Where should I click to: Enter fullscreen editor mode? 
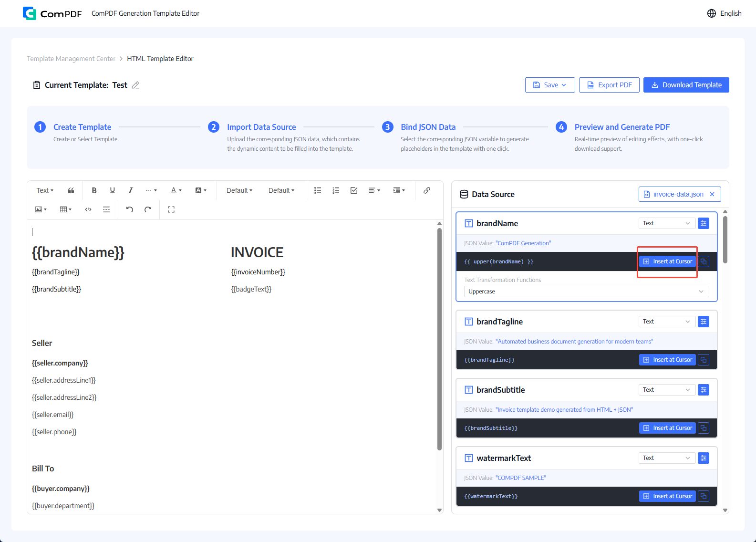click(171, 209)
